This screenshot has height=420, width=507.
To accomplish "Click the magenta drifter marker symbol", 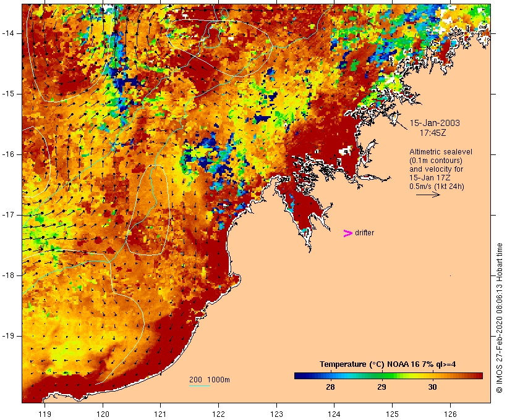I will click(x=348, y=233).
